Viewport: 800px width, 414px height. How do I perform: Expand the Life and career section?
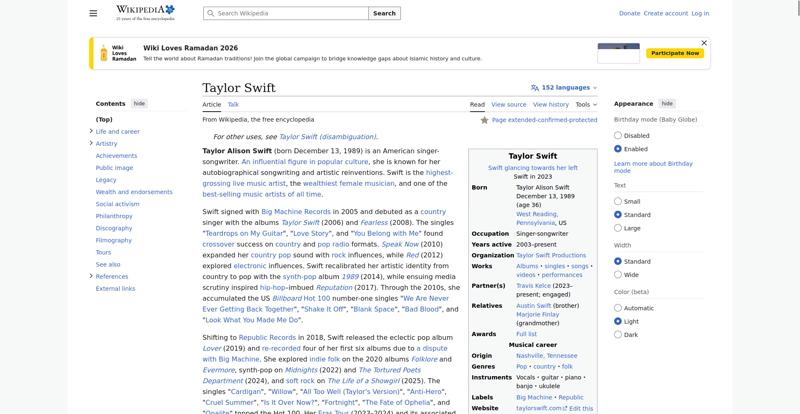[x=91, y=131]
